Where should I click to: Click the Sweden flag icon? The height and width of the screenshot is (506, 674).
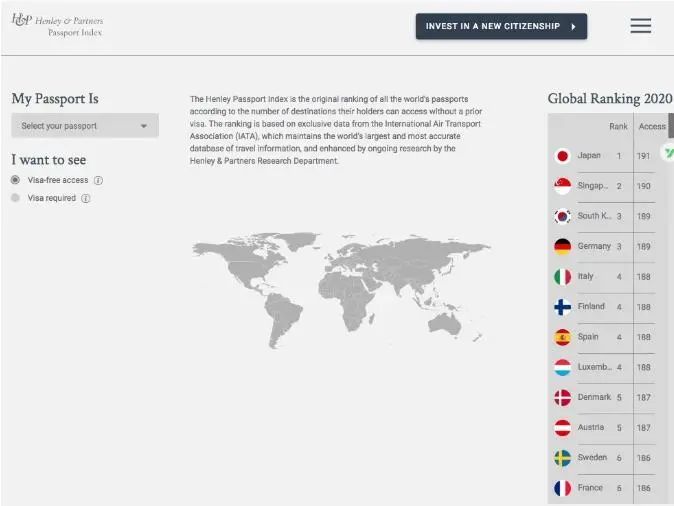point(562,458)
